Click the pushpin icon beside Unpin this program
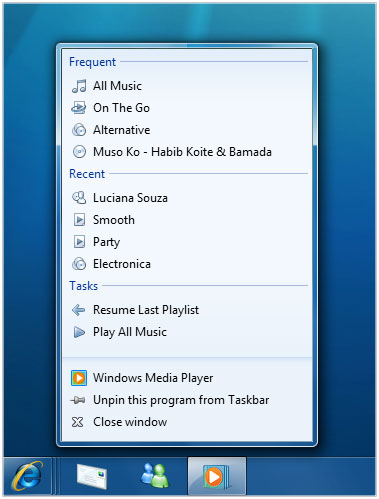 point(78,400)
